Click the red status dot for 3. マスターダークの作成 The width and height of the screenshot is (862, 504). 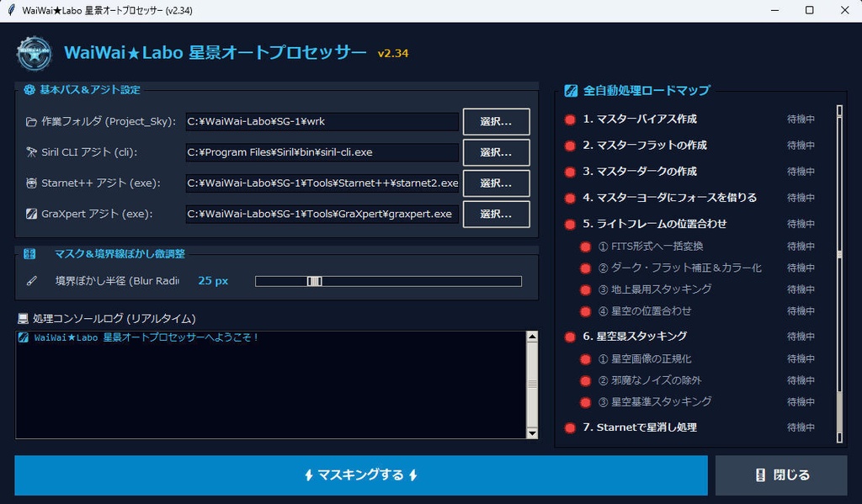click(x=570, y=172)
